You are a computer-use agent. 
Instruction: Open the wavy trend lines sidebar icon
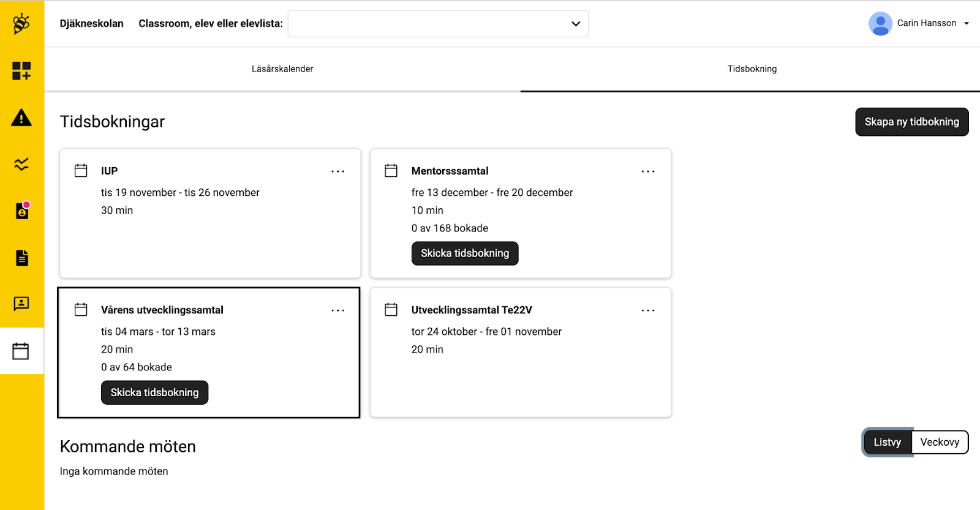[21, 164]
